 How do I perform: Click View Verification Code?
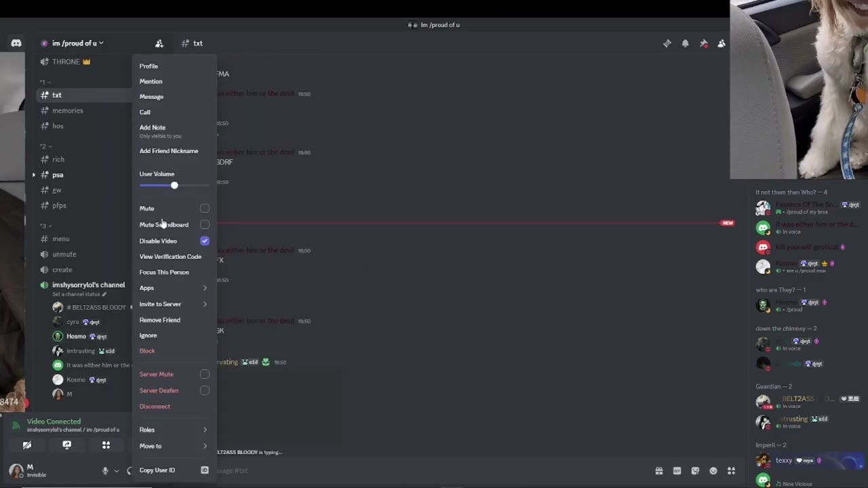tap(170, 257)
